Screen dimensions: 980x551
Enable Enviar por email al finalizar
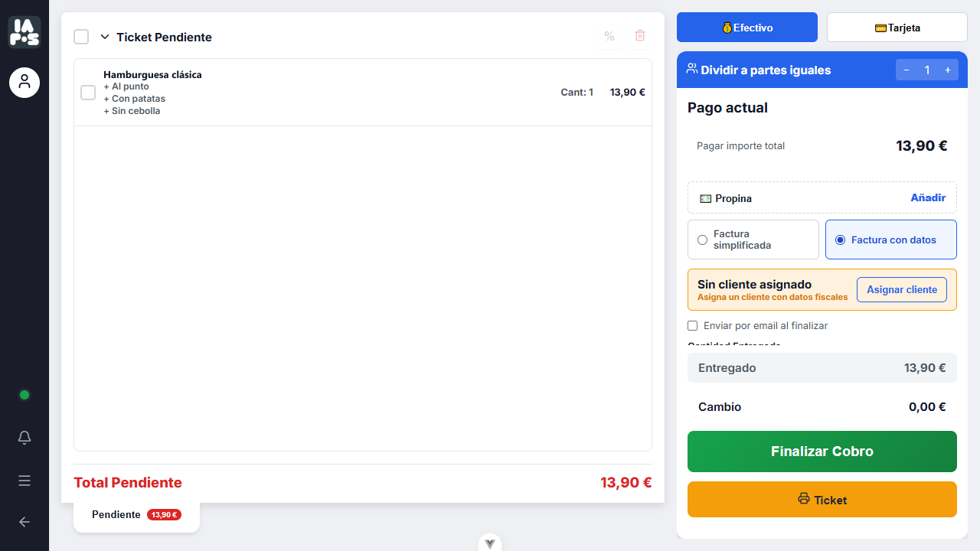click(693, 325)
